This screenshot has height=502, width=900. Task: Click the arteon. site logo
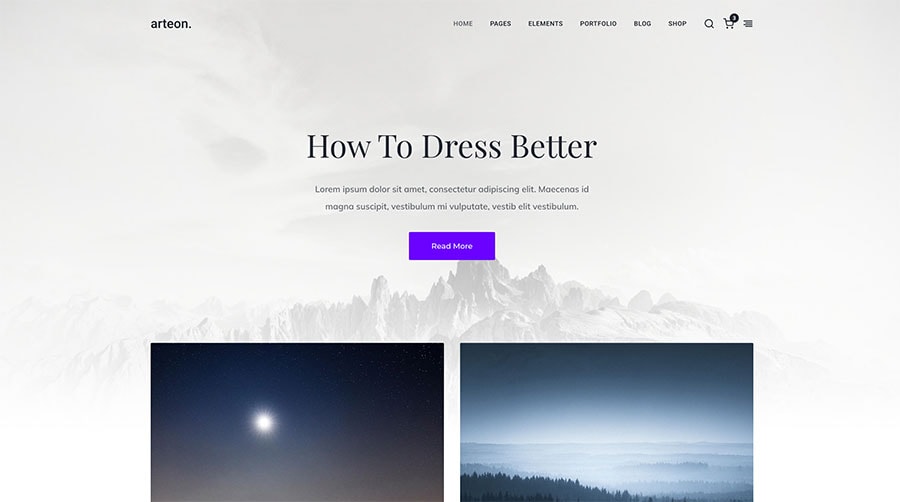pos(171,24)
